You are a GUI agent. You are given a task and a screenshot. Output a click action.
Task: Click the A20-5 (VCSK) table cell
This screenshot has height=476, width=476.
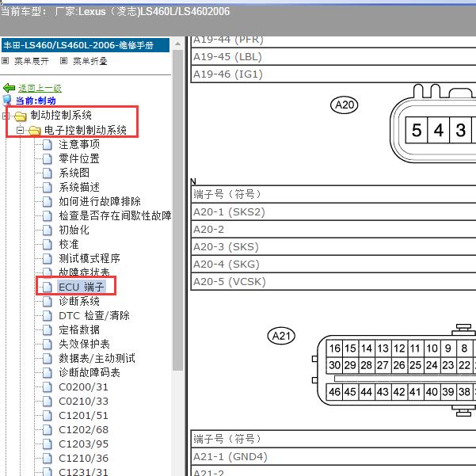point(333,282)
